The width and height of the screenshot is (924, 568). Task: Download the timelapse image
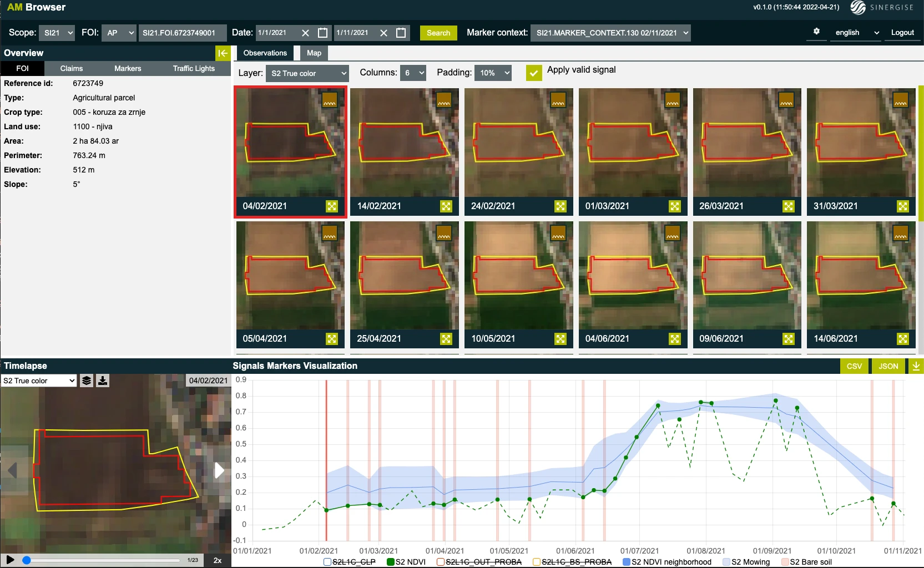(x=103, y=381)
